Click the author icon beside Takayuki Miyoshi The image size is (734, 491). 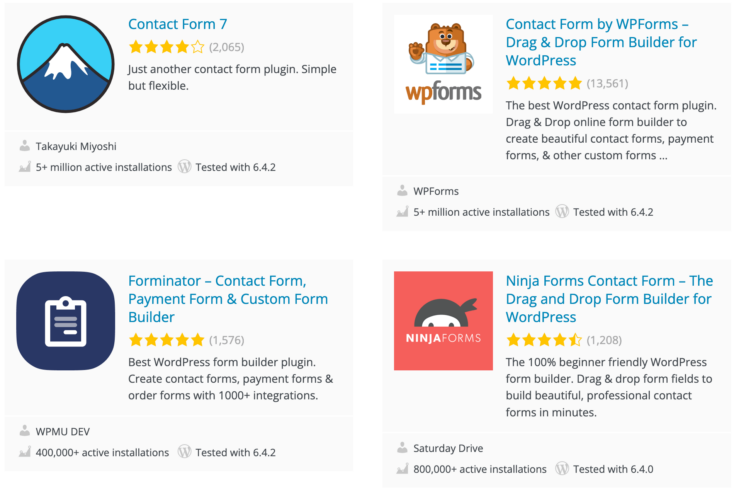tap(25, 146)
